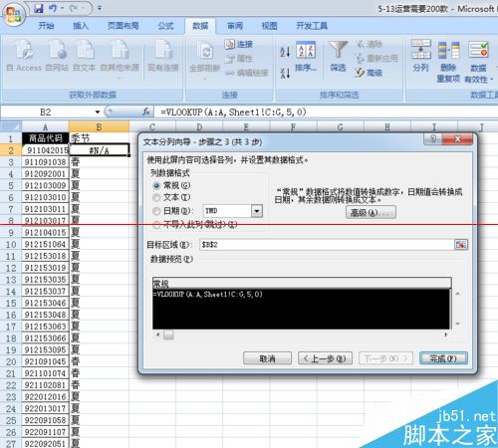Click the Office button
The height and width of the screenshot is (448, 498).
14,14
